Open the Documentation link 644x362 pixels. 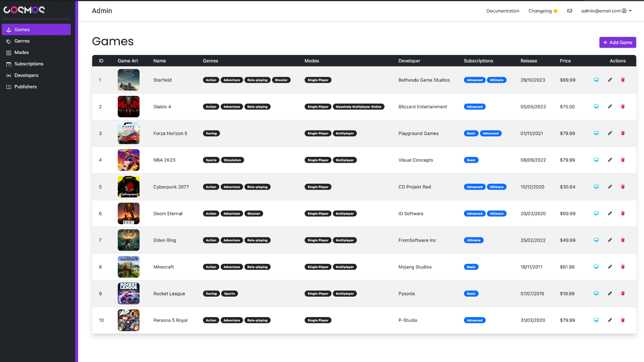pyautogui.click(x=503, y=11)
